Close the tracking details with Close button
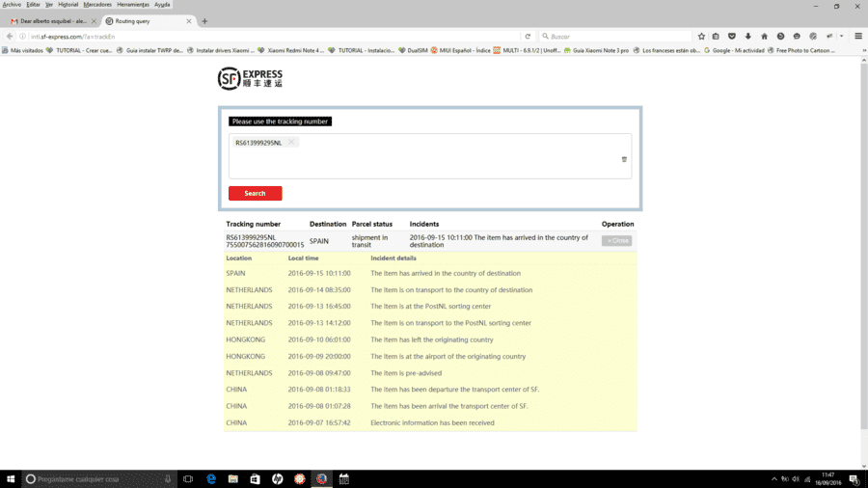Viewport: 868px width, 488px height. tap(616, 241)
